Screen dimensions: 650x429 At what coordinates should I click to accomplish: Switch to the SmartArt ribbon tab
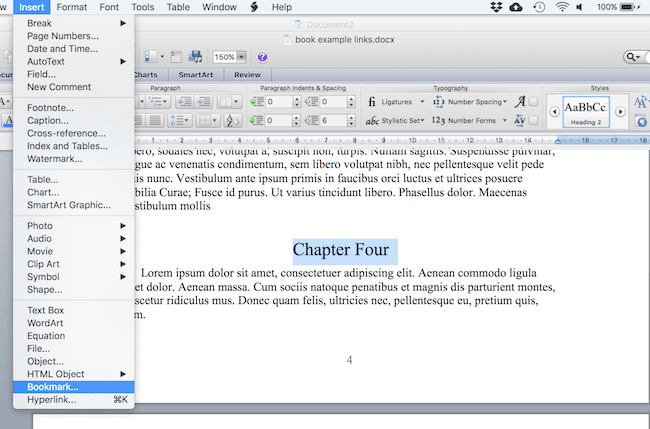coord(196,75)
